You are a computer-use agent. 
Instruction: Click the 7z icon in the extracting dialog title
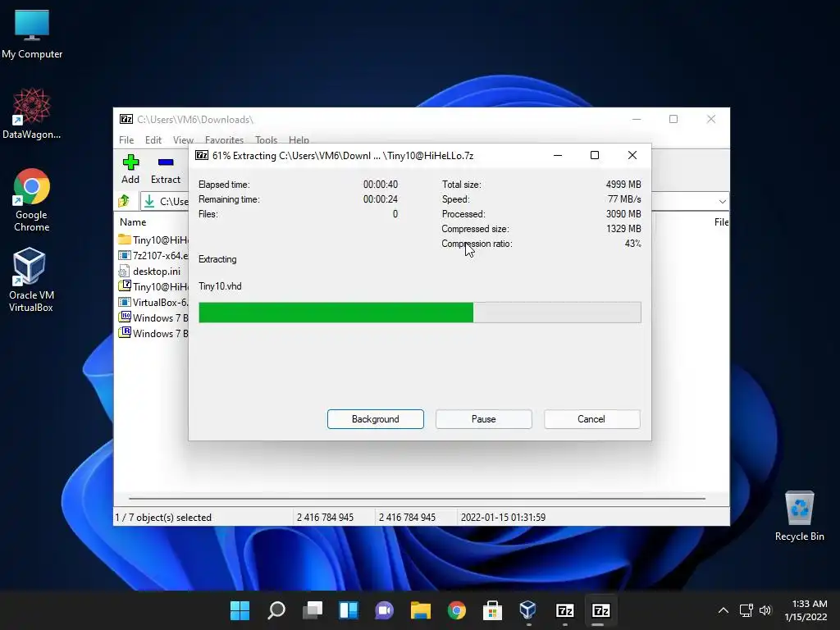pyautogui.click(x=202, y=155)
